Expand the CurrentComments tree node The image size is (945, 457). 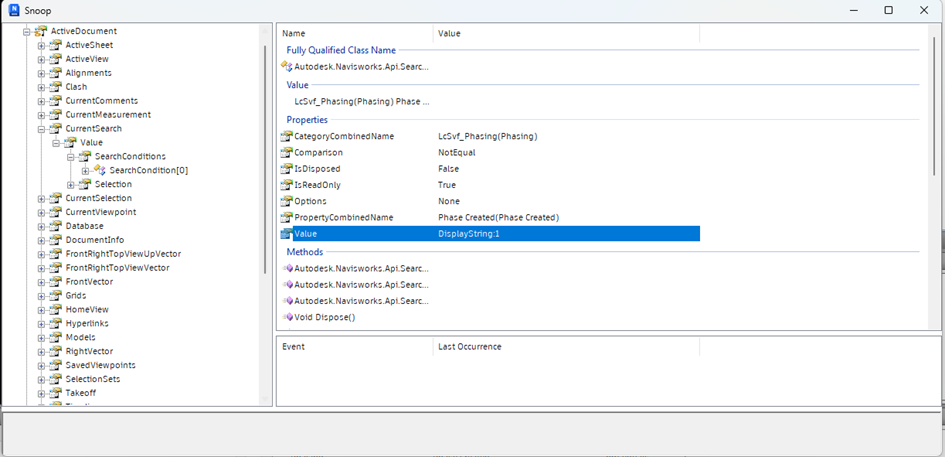(x=41, y=101)
